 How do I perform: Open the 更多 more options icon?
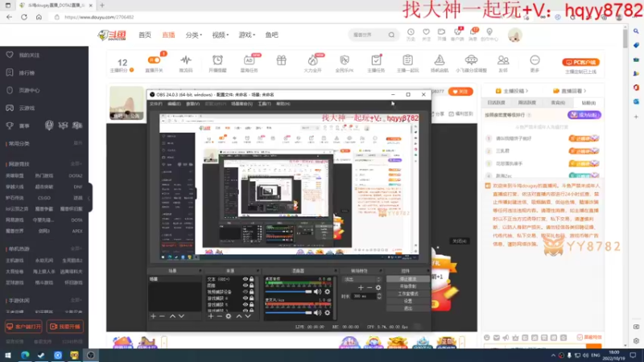pyautogui.click(x=535, y=60)
